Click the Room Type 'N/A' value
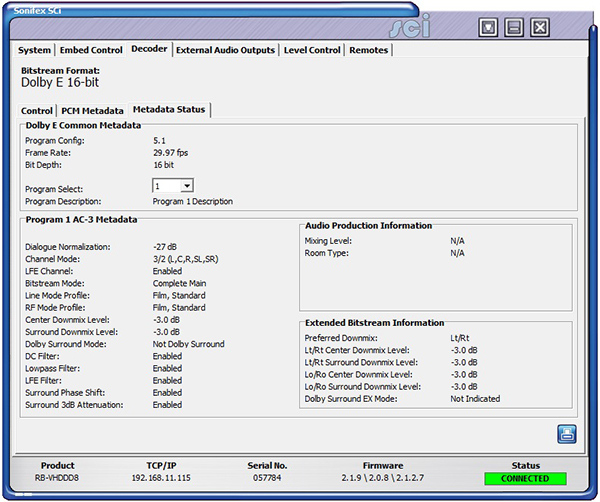 pyautogui.click(x=457, y=253)
